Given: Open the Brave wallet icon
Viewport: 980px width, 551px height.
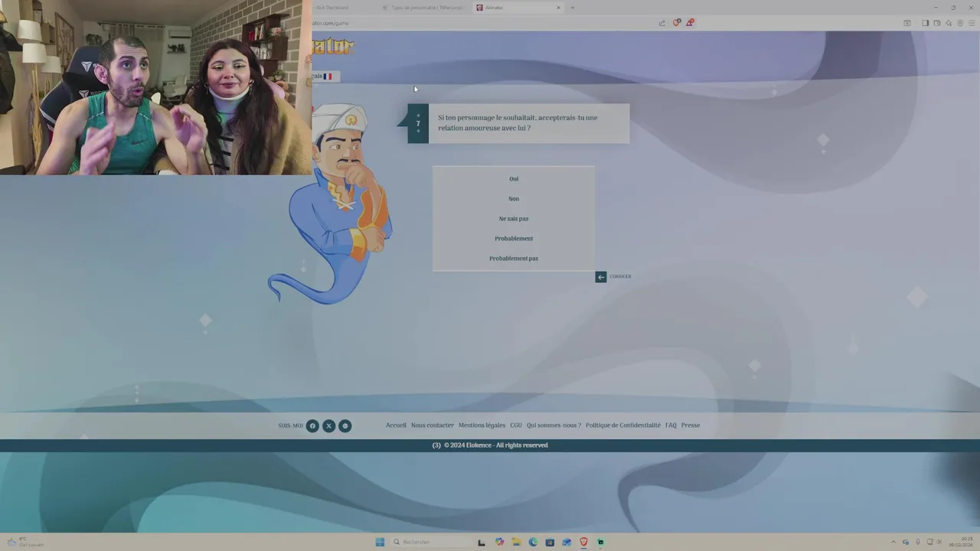Looking at the screenshot, I should [x=937, y=23].
